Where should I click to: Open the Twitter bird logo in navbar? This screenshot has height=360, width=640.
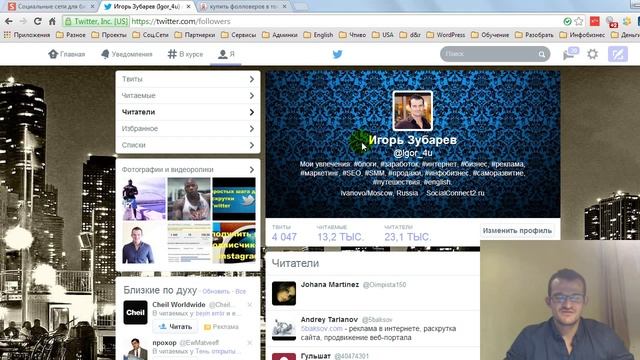point(337,54)
